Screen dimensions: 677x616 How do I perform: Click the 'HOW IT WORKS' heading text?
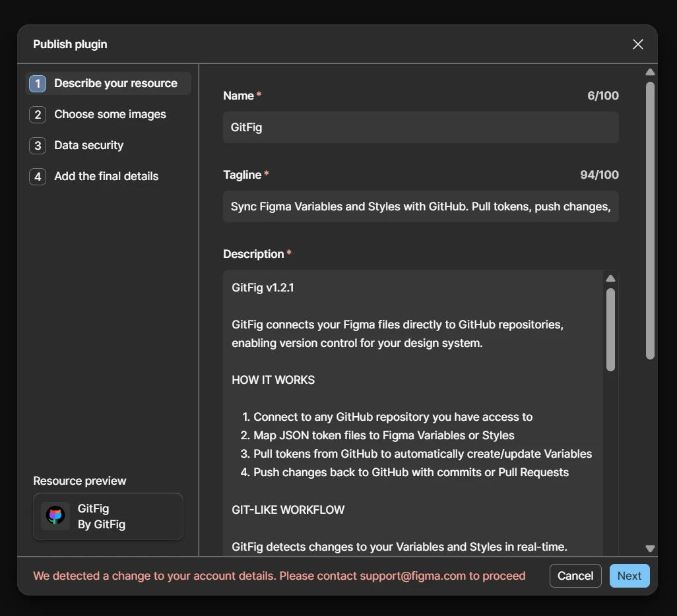click(273, 380)
